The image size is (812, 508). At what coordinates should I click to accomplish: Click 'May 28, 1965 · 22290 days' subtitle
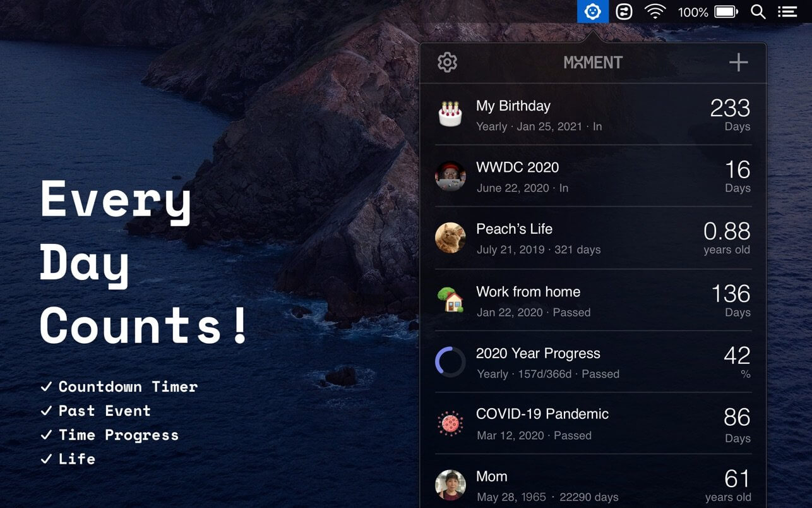pos(547,497)
